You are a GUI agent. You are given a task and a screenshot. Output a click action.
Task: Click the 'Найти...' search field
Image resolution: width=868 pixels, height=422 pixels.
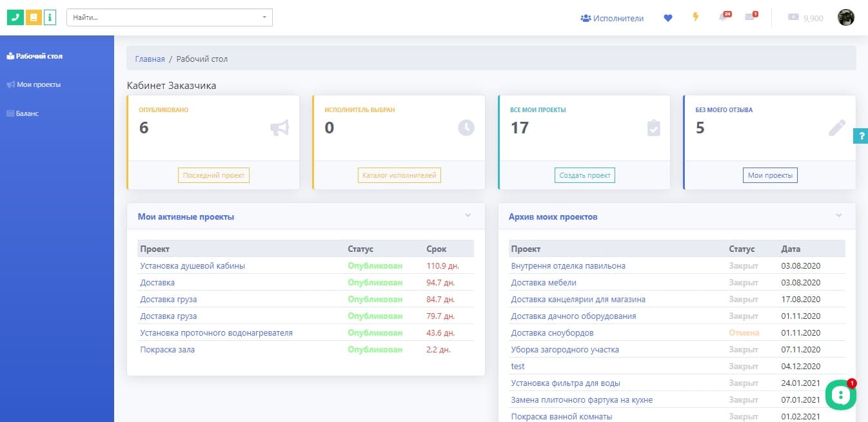tap(161, 17)
